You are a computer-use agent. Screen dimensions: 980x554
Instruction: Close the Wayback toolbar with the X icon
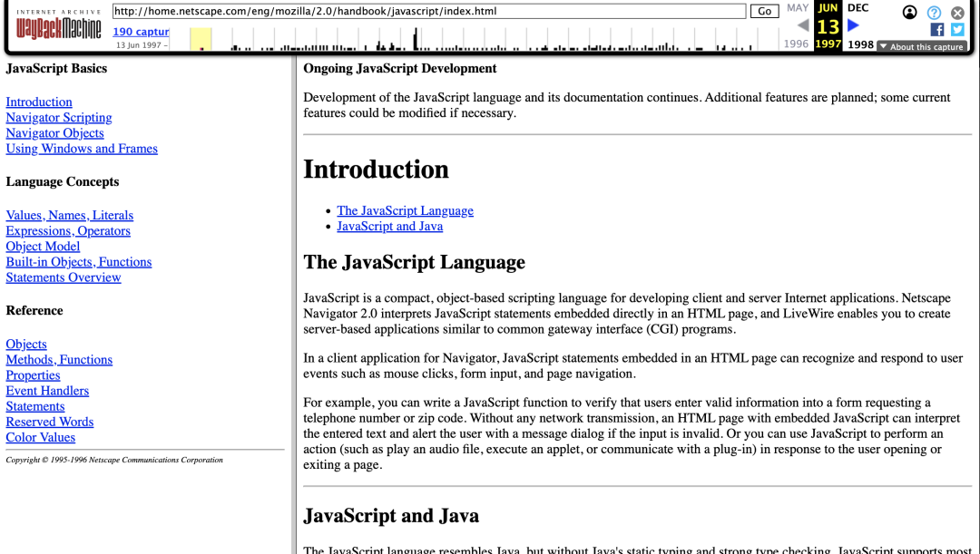[x=957, y=13]
